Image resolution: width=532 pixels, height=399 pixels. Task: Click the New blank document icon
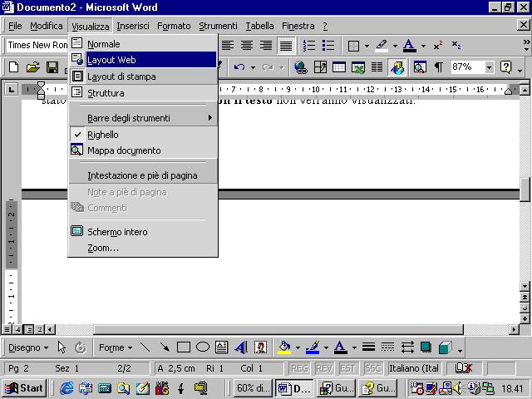[x=13, y=67]
